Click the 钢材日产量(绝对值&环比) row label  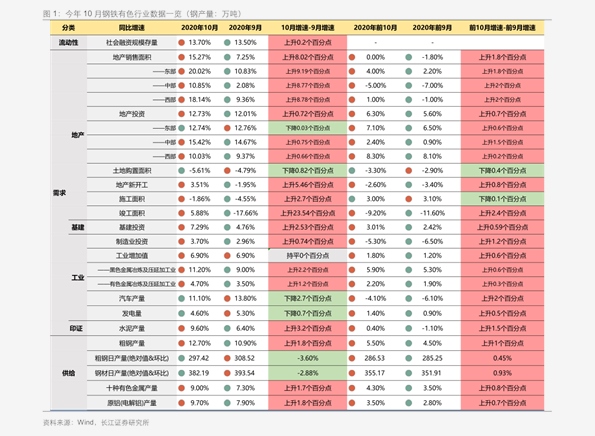tap(132, 373)
